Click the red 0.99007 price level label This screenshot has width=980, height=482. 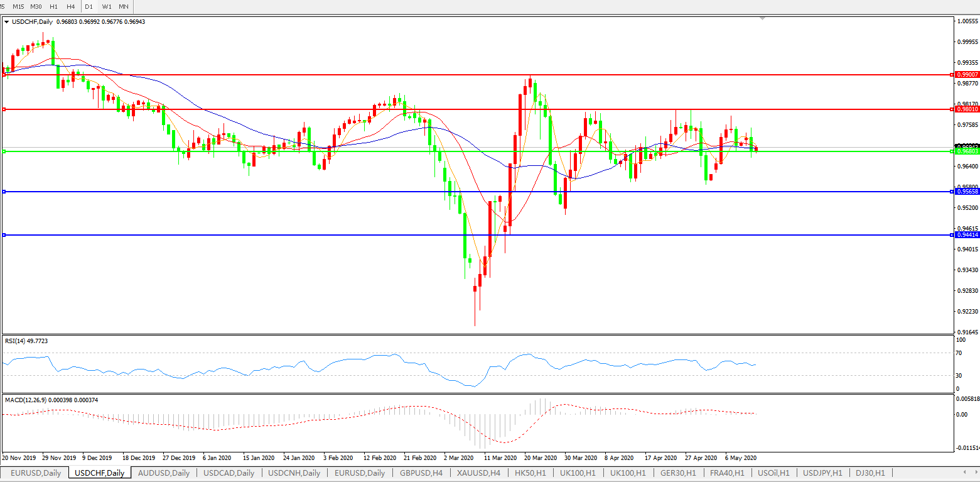(x=967, y=75)
